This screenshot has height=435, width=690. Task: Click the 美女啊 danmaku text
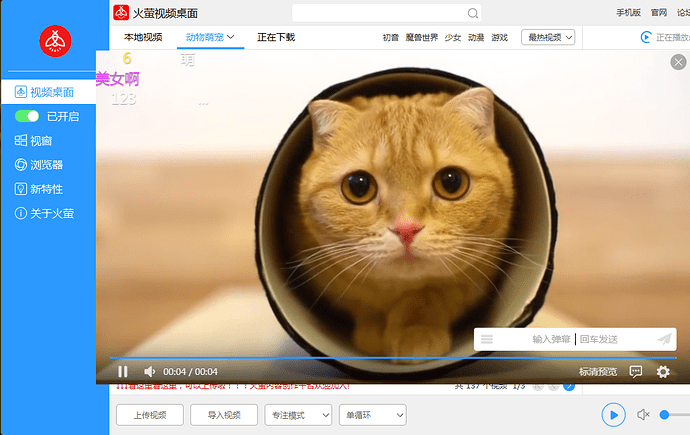click(x=117, y=79)
